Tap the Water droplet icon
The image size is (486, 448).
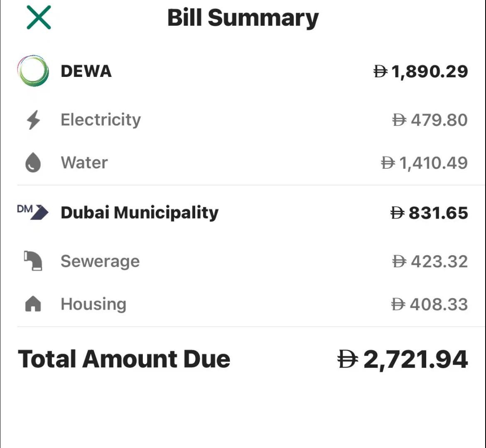(x=33, y=162)
